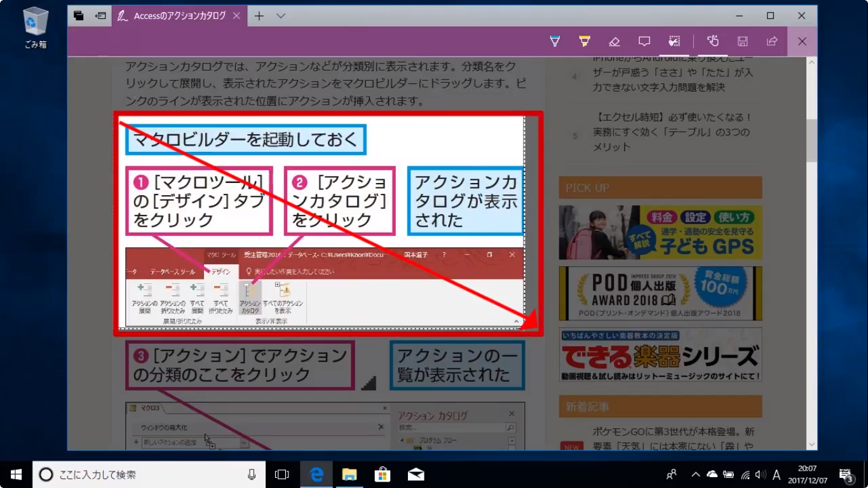The image size is (868, 488).
Task: Open the volume speaker tray icon
Action: [760, 475]
